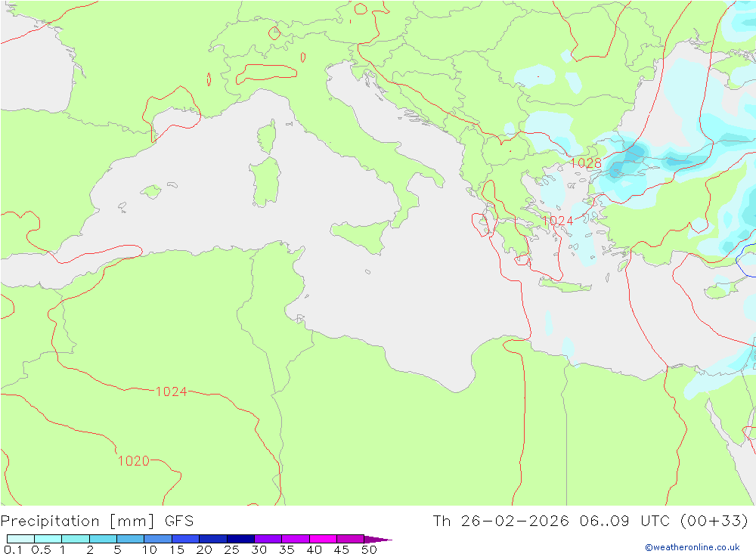Select the 45–50 mm dark magenta swatch
The image size is (756, 554).
351,539
